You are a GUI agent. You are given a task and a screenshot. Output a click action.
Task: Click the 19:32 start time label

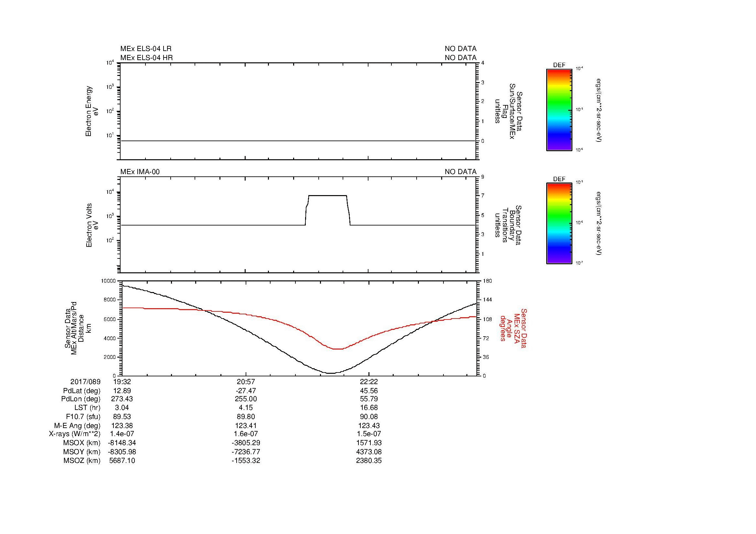click(x=122, y=382)
